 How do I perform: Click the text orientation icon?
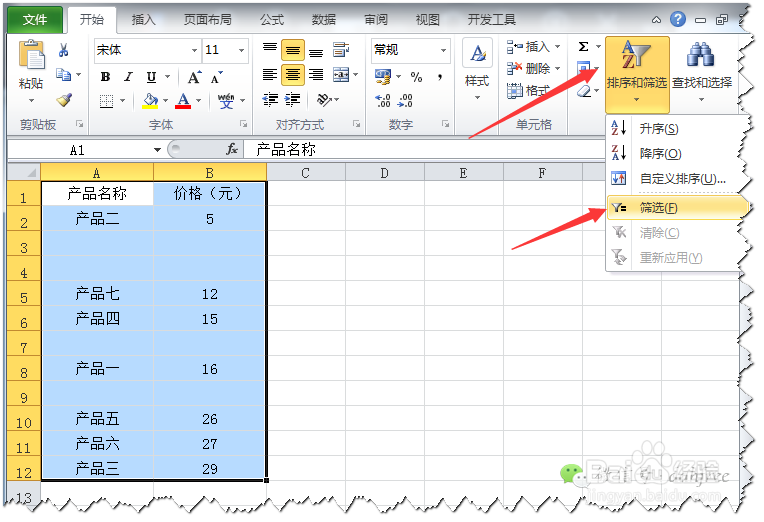[x=324, y=100]
